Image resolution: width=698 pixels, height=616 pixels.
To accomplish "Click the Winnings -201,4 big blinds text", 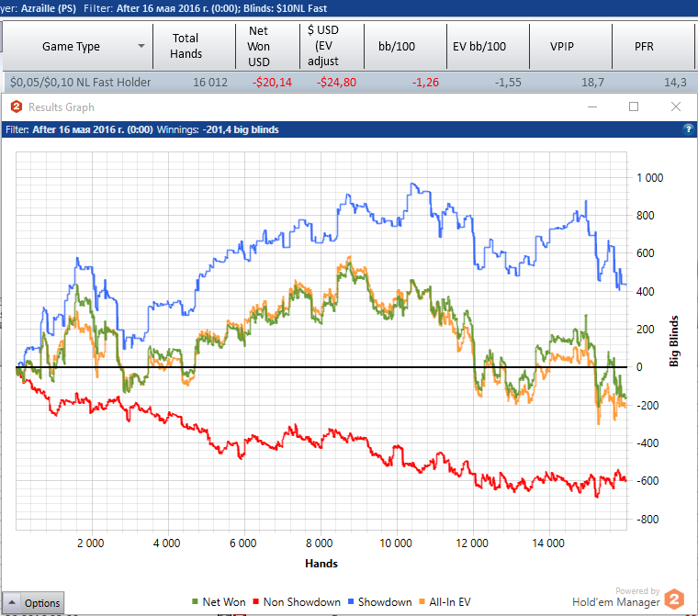I will [219, 129].
